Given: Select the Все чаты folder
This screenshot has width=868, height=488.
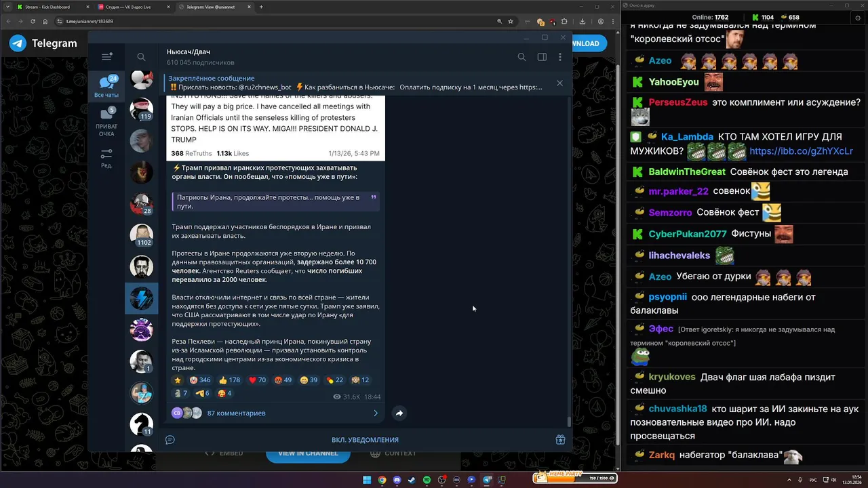Looking at the screenshot, I should [x=106, y=87].
